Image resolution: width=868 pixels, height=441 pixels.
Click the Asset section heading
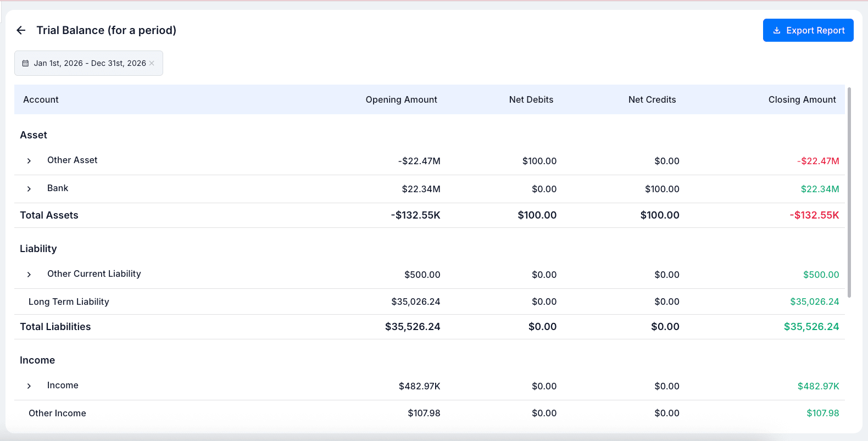pos(34,135)
